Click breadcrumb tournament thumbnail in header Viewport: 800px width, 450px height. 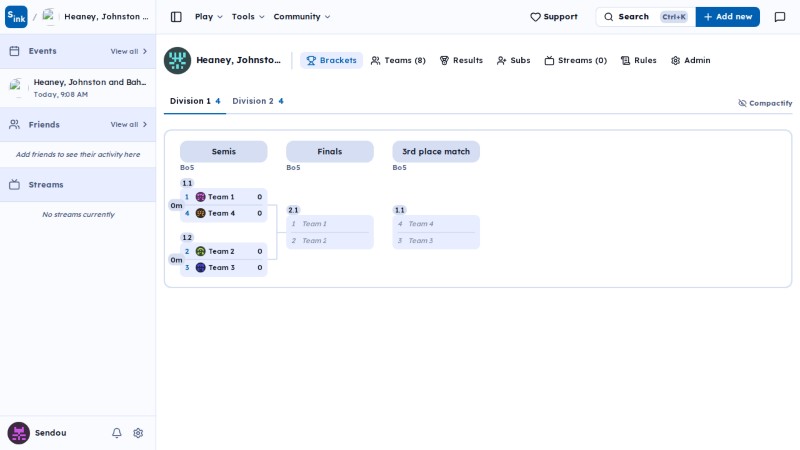[x=49, y=16]
